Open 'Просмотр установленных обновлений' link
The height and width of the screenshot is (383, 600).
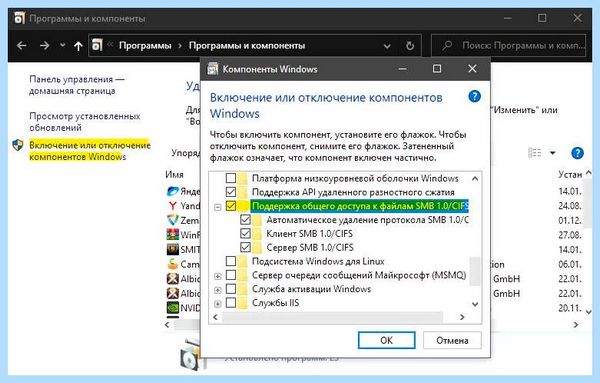click(85, 122)
